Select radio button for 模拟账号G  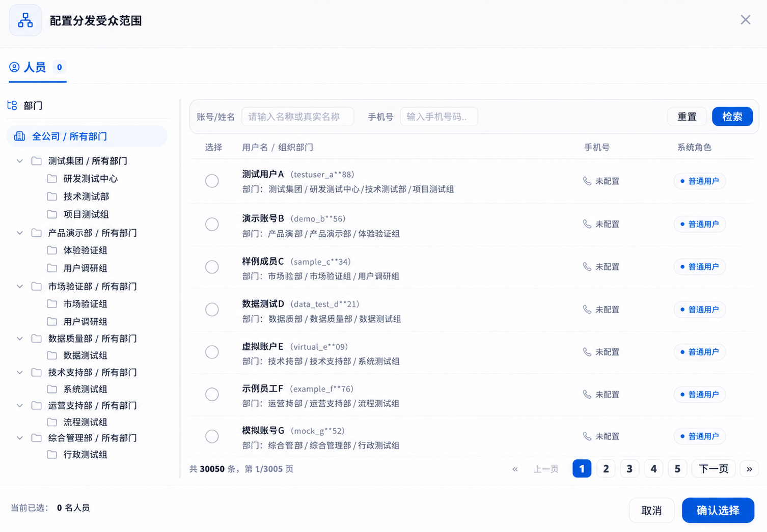click(212, 436)
